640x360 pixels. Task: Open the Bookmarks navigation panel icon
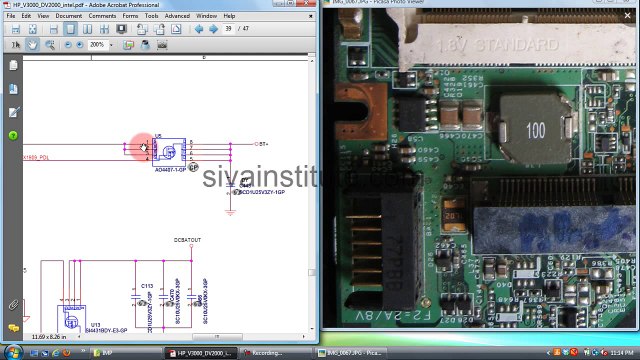click(x=13, y=89)
